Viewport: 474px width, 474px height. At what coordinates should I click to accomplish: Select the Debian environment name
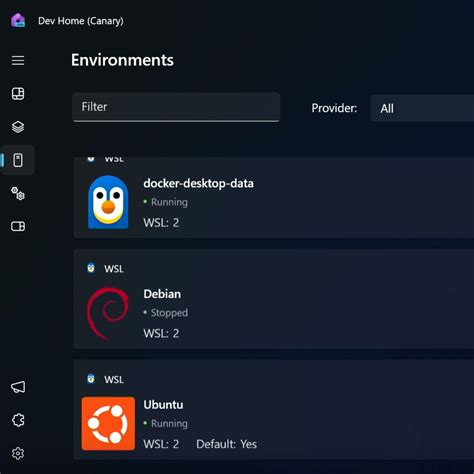(x=162, y=294)
